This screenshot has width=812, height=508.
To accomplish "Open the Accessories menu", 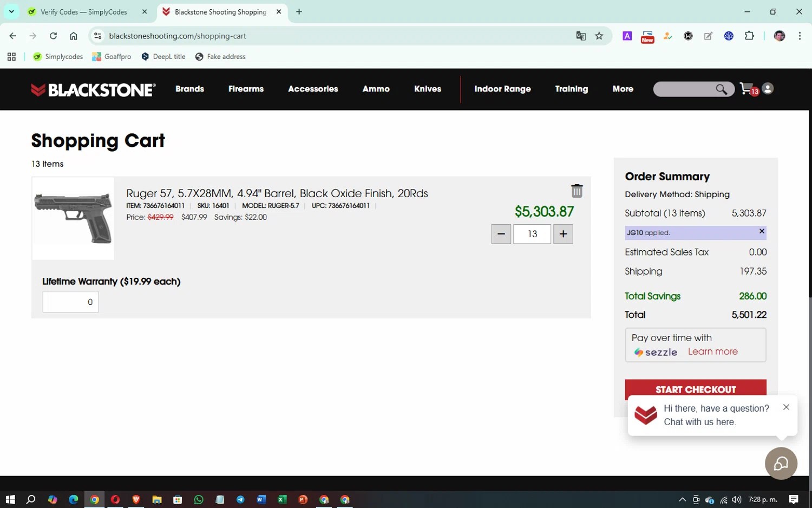I will [x=313, y=89].
